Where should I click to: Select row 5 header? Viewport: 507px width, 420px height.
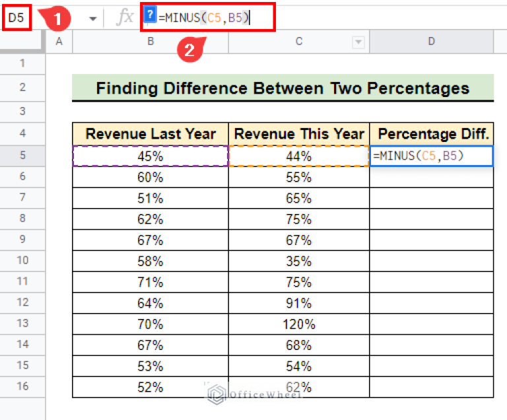(x=22, y=156)
